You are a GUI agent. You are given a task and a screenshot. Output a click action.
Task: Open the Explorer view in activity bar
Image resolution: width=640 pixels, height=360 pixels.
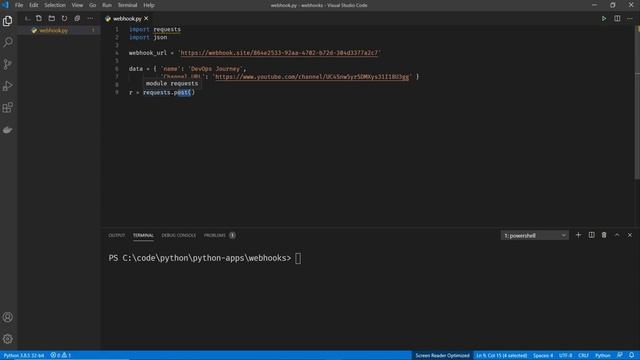pyautogui.click(x=8, y=21)
